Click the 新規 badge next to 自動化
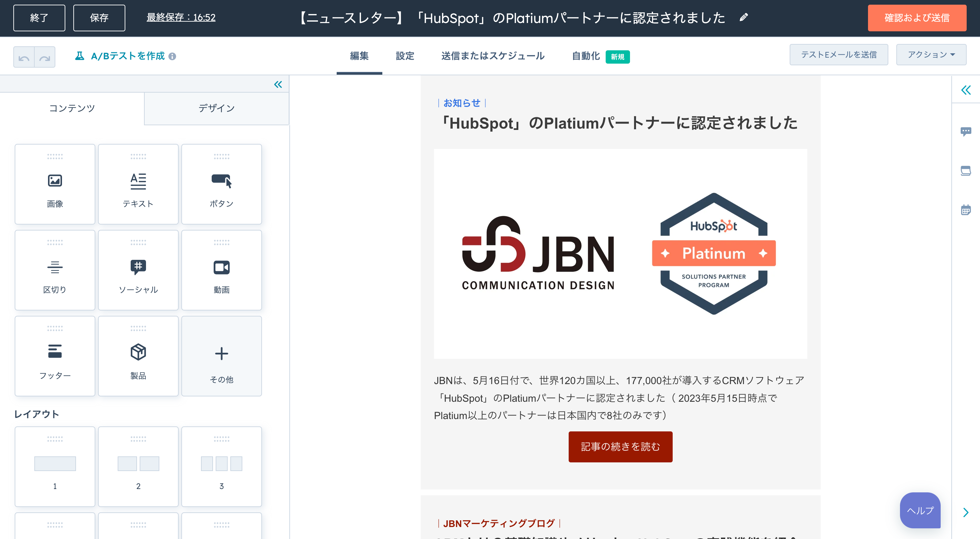This screenshot has height=539, width=980. 617,57
